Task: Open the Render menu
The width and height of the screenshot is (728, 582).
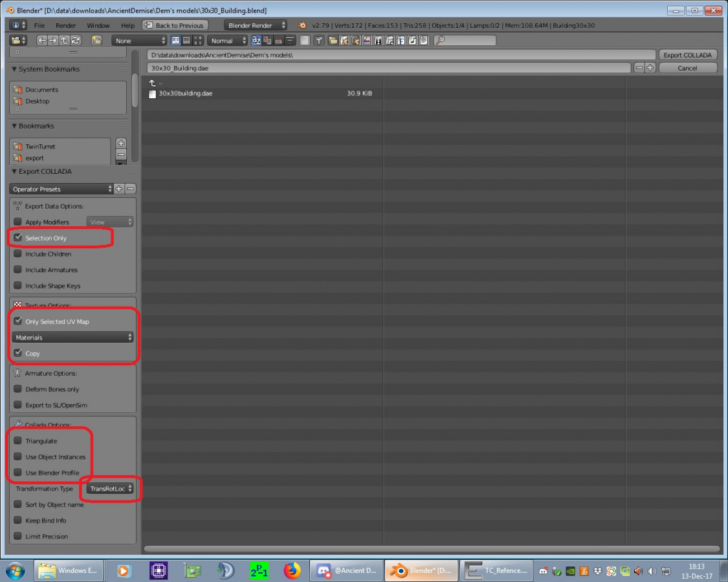Action: [x=65, y=25]
